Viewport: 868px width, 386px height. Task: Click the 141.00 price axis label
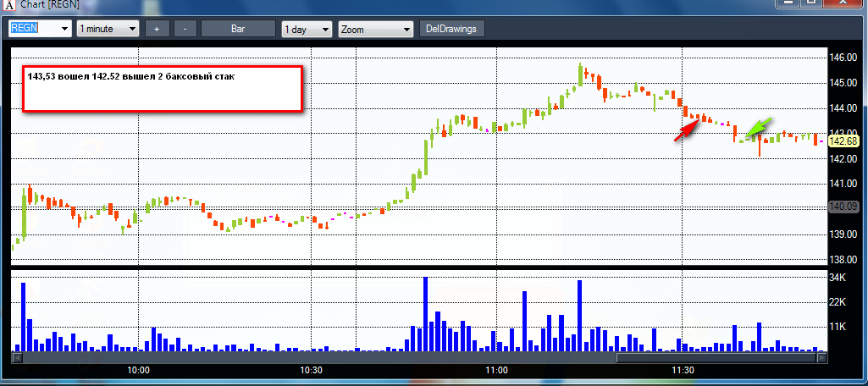click(843, 184)
